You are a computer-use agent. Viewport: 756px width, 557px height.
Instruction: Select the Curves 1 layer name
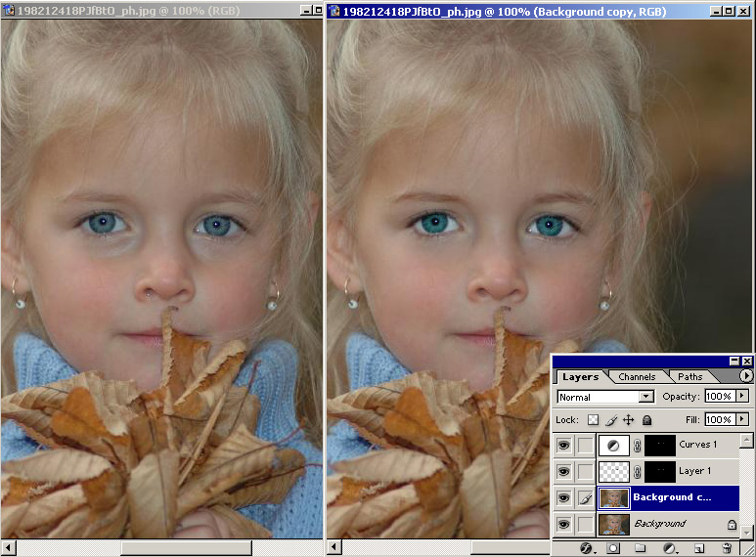(x=697, y=445)
